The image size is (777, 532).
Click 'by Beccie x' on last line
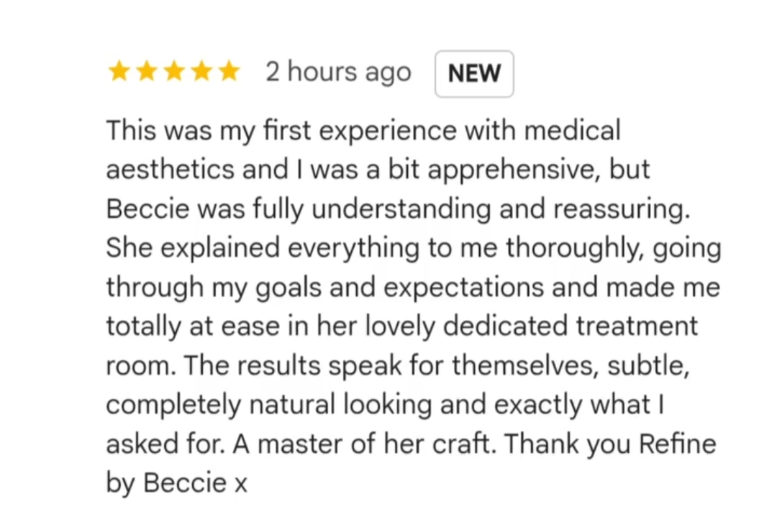[x=176, y=482]
